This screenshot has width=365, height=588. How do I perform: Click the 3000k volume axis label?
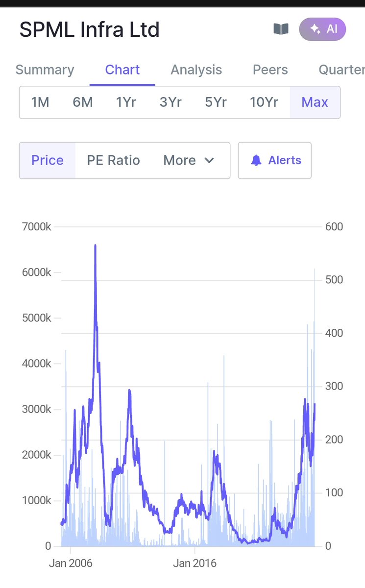pyautogui.click(x=37, y=409)
